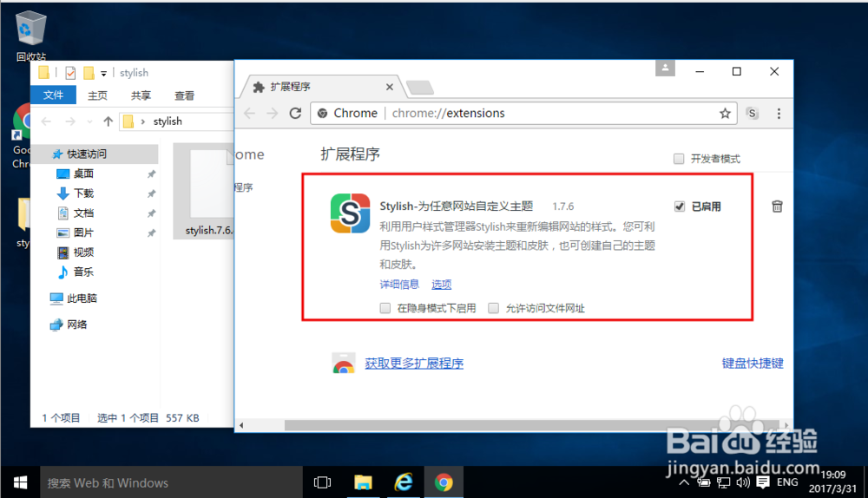This screenshot has height=498, width=868.
Task: Click the Explorer forward arrow
Action: (x=69, y=121)
